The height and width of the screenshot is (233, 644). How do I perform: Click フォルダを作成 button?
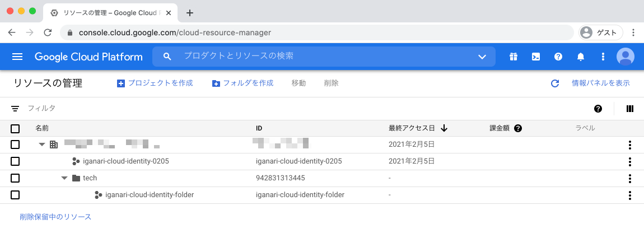(x=242, y=83)
